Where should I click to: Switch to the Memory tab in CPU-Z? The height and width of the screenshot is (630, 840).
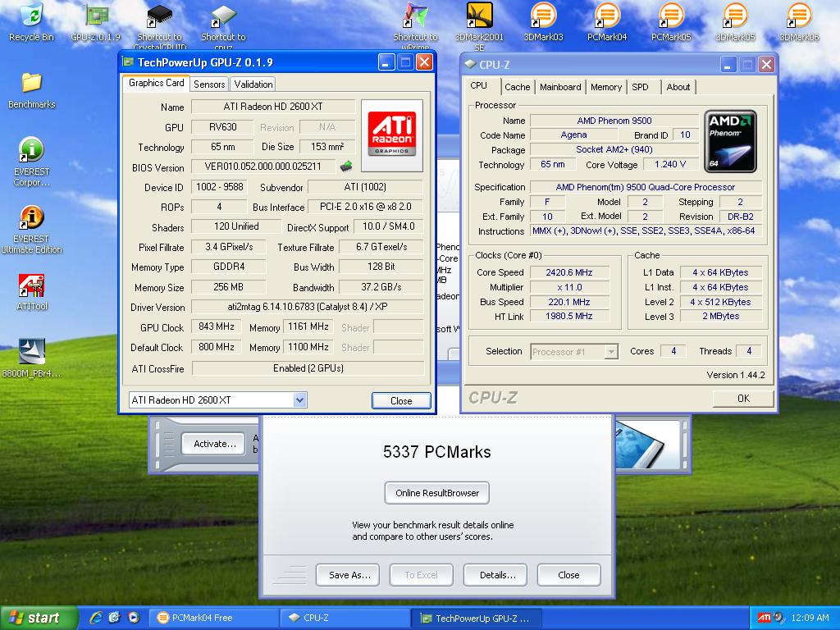click(606, 87)
